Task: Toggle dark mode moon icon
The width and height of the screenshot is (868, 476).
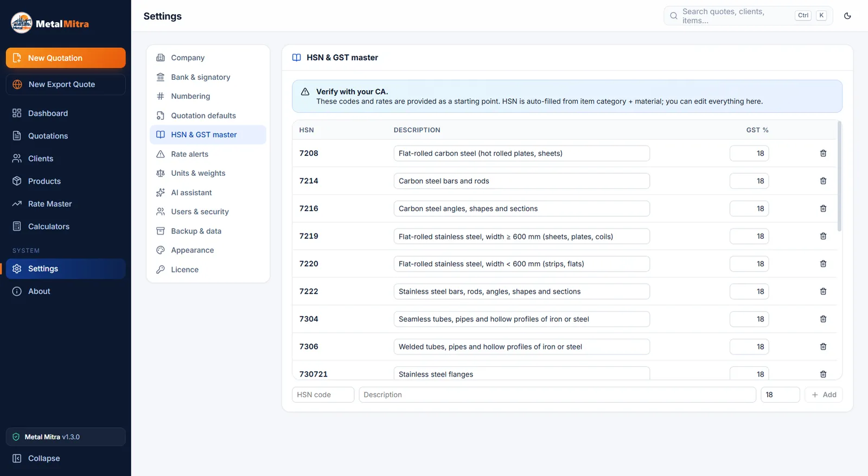Action: pyautogui.click(x=847, y=16)
